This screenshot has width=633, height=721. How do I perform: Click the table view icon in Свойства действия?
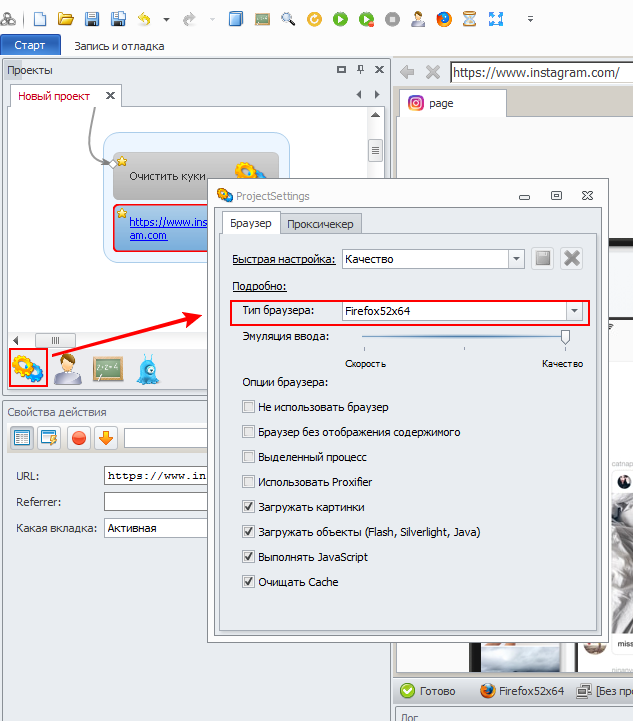[22, 438]
